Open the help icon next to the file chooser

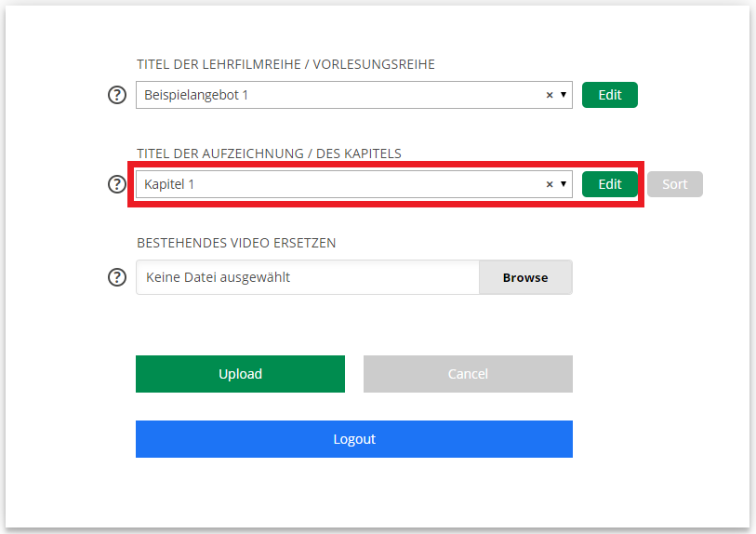[117, 277]
